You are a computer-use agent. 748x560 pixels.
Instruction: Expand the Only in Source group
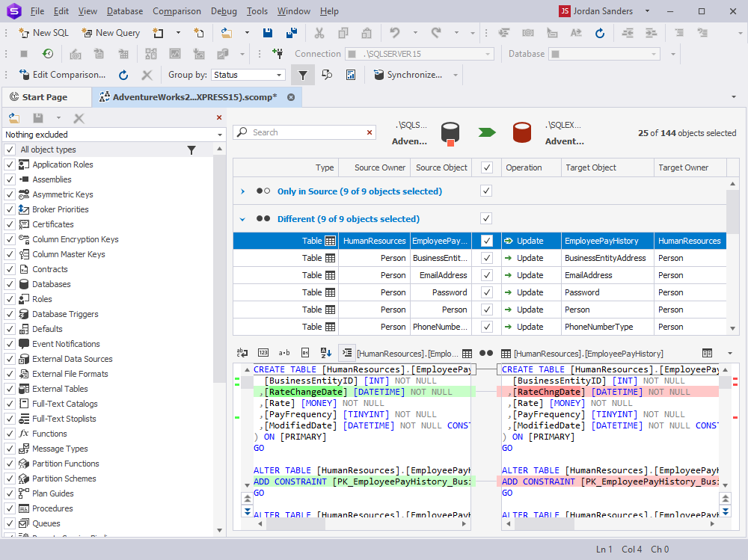(242, 191)
